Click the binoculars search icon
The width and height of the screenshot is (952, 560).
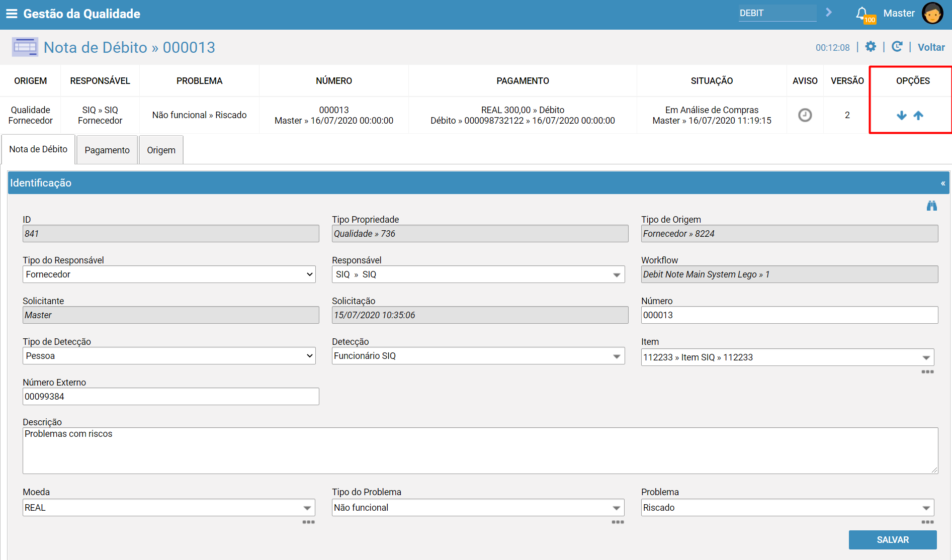[x=932, y=206]
